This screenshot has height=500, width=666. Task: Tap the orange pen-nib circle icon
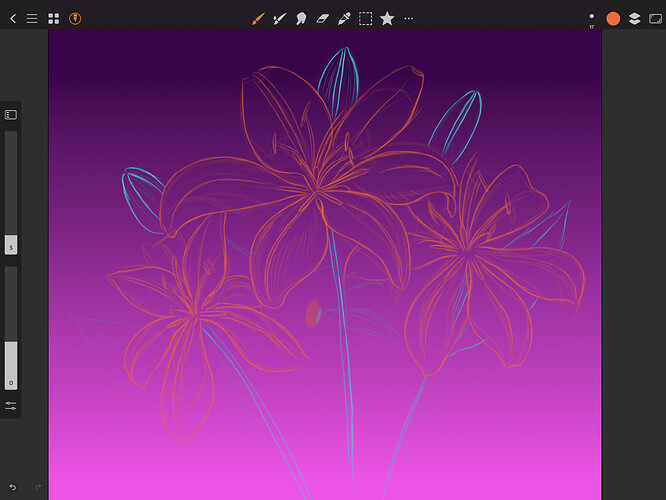coord(75,19)
